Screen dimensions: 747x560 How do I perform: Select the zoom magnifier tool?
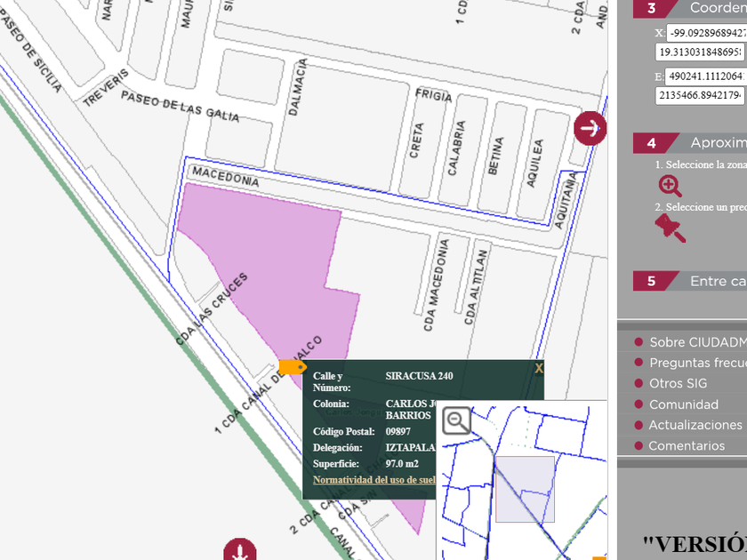click(671, 186)
